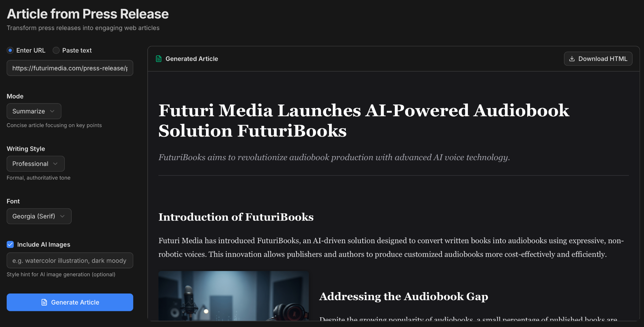Click the Download HTML button

(598, 59)
